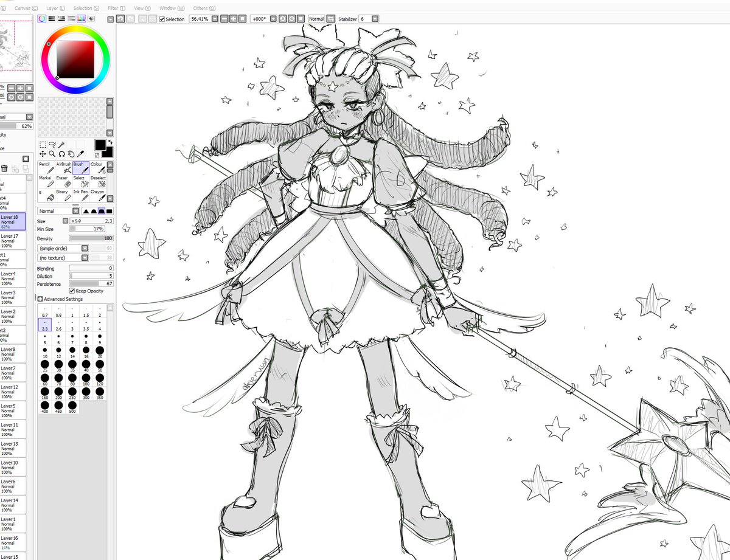Viewport: 730px width, 560px height.
Task: Open the Selection menu
Action: (86, 8)
